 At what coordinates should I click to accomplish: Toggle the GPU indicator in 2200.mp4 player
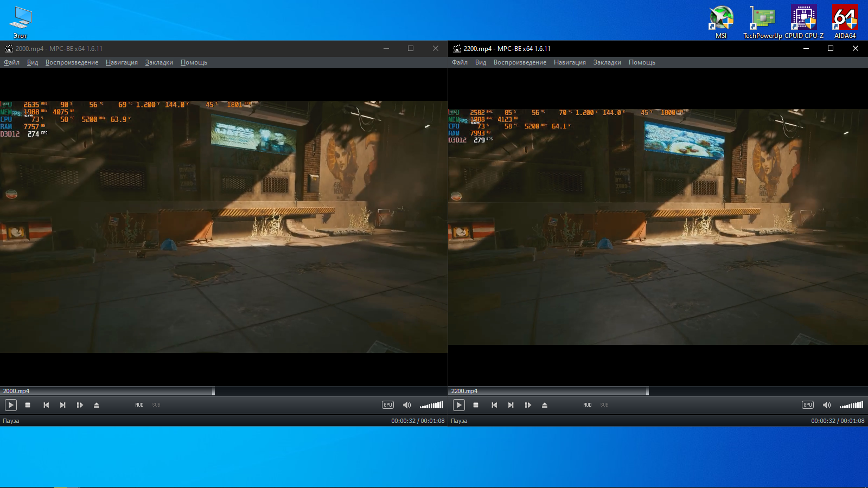click(808, 405)
